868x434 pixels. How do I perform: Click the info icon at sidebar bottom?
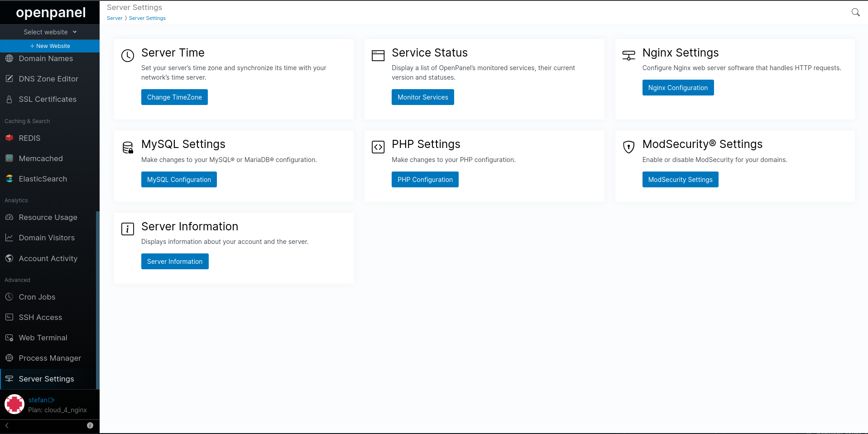90,425
